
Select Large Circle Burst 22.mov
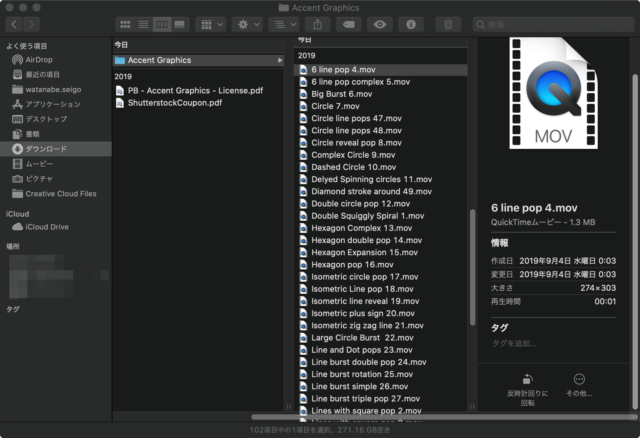380,338
